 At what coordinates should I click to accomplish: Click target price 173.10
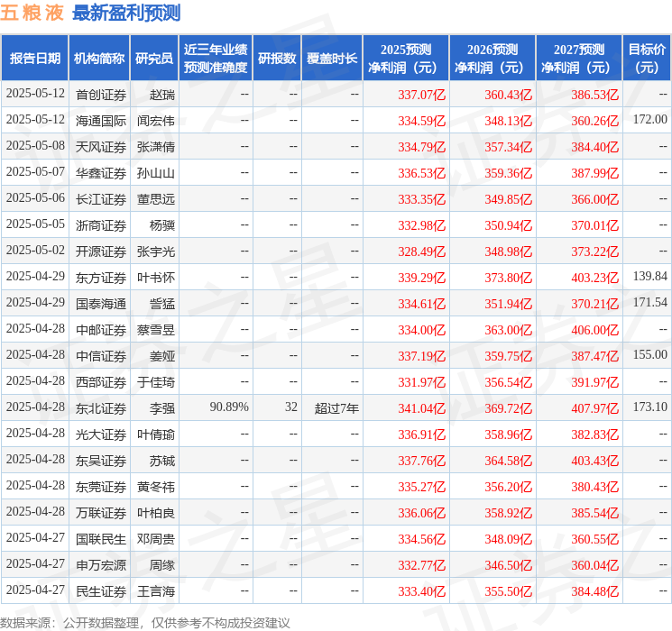tap(650, 407)
